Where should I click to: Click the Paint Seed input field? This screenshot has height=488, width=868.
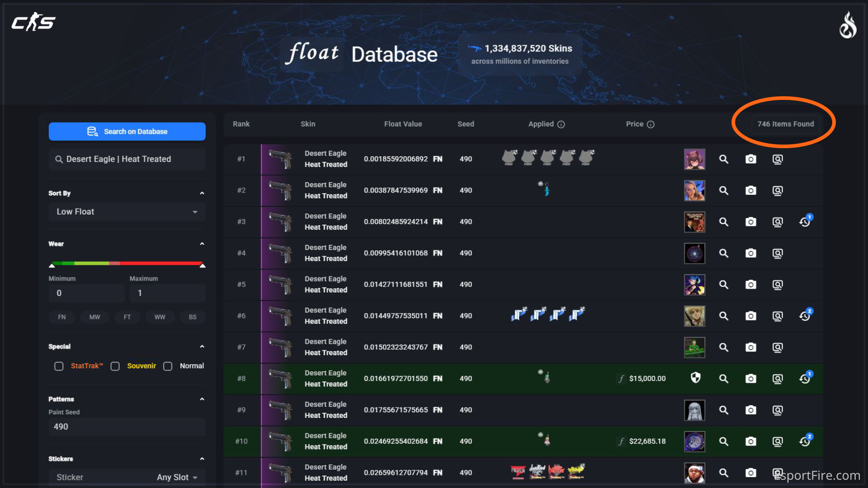(127, 427)
